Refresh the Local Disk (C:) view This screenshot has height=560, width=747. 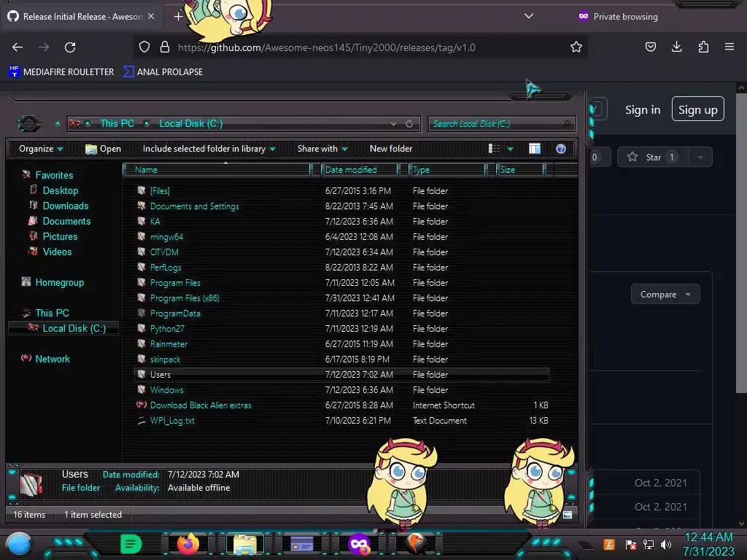(409, 124)
